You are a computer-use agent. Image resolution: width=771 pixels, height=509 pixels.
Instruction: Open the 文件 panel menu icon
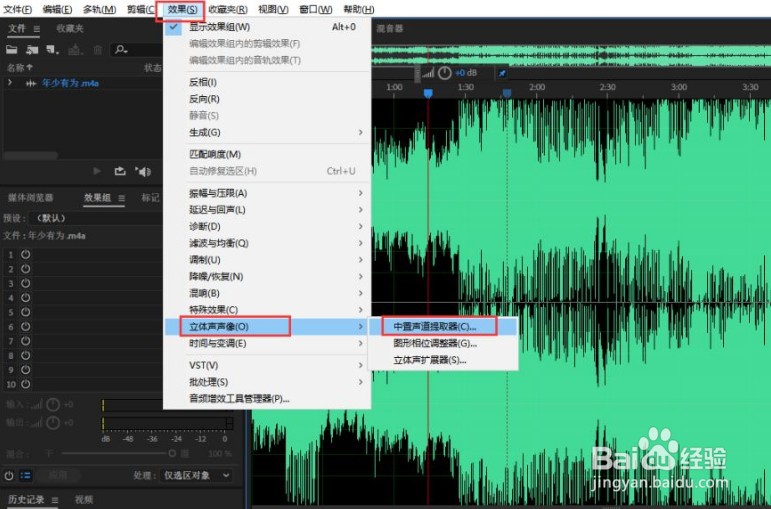(36, 29)
